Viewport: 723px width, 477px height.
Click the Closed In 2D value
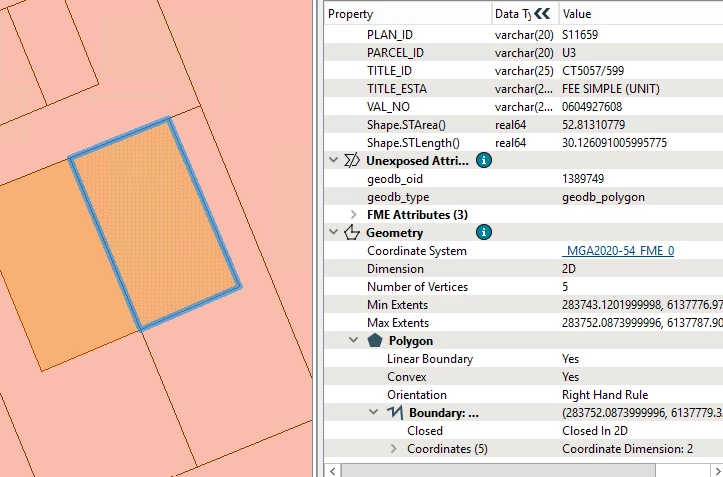point(595,430)
